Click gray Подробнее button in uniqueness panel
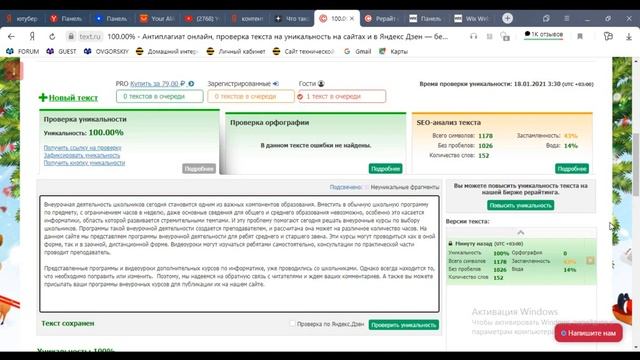The image size is (640, 360). click(x=199, y=169)
